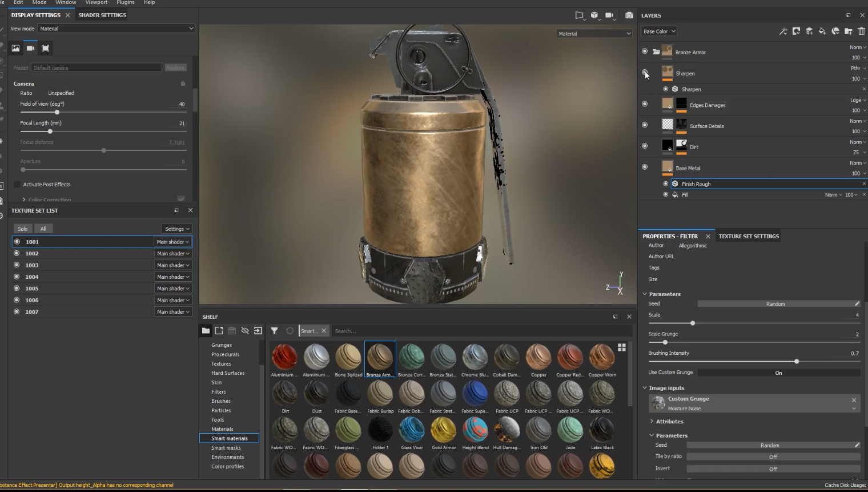Click the shelf filter funnel icon
868x492 pixels.
pos(274,331)
